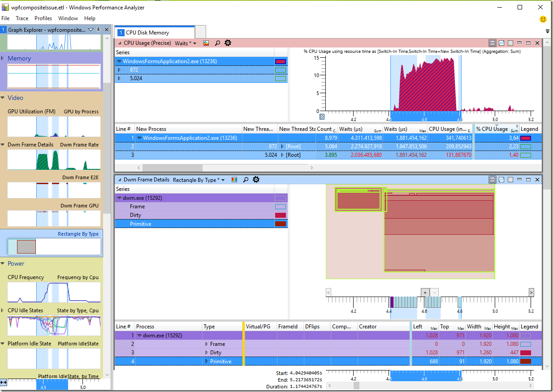Viewport: 553px width, 392px height.
Task: Collapse Dwm Frame Details group in Graph Explorer
Action: coord(3,145)
